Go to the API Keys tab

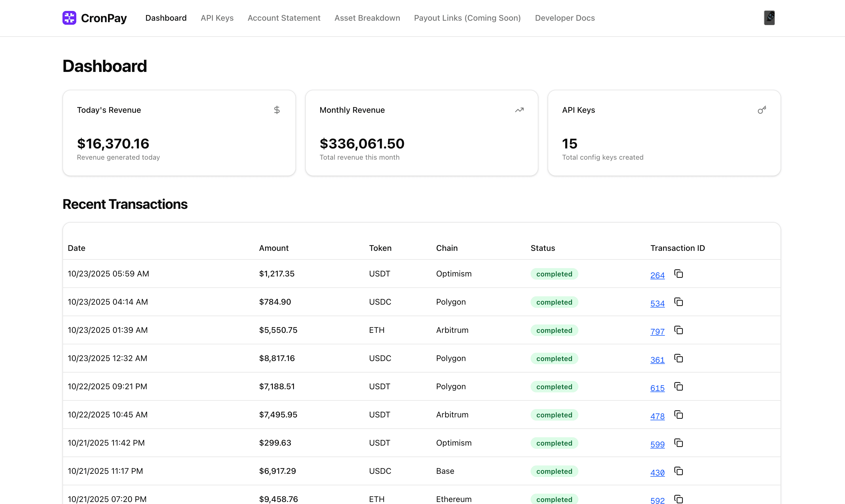[x=217, y=18]
